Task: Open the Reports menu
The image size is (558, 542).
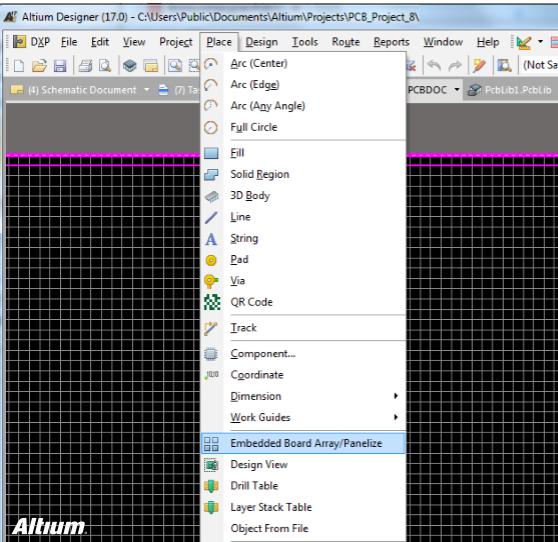Action: 391,42
